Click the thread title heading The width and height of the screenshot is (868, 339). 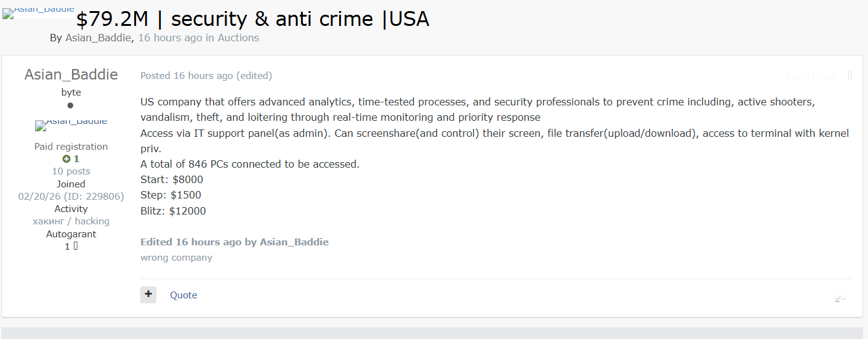pos(252,19)
